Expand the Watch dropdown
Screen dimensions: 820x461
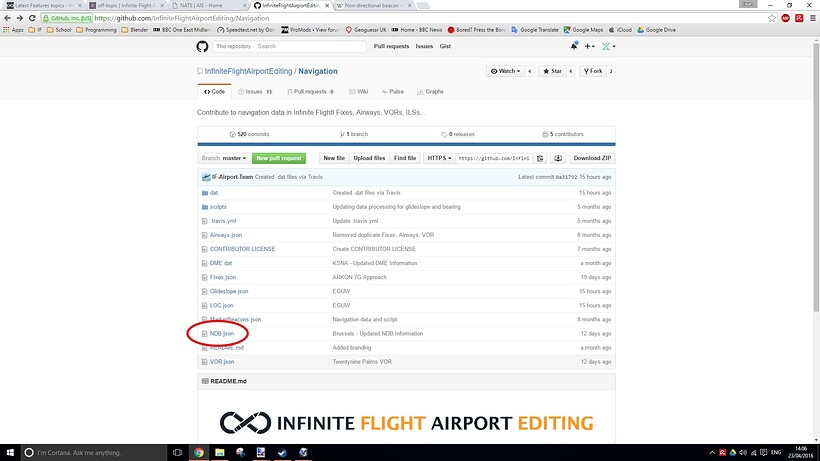[506, 71]
